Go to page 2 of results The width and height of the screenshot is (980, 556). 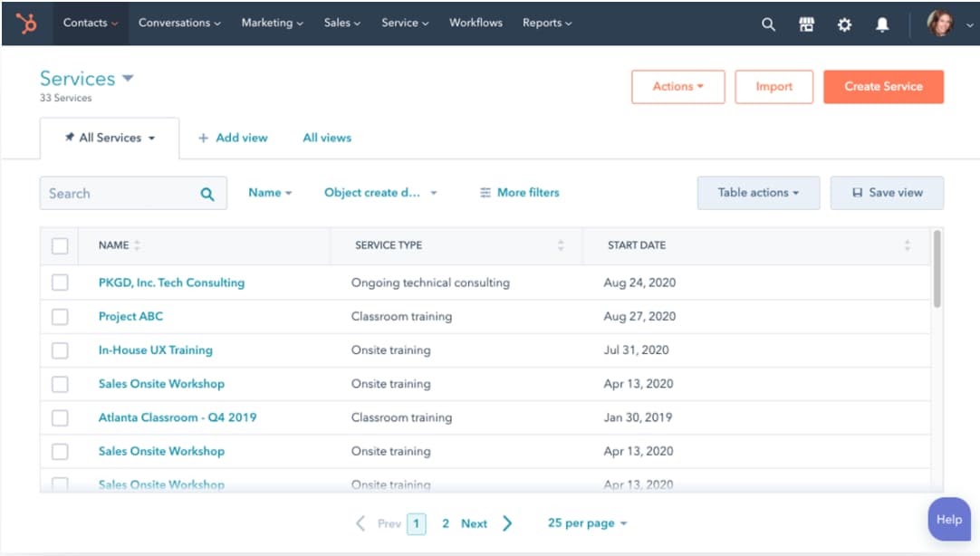(x=445, y=522)
